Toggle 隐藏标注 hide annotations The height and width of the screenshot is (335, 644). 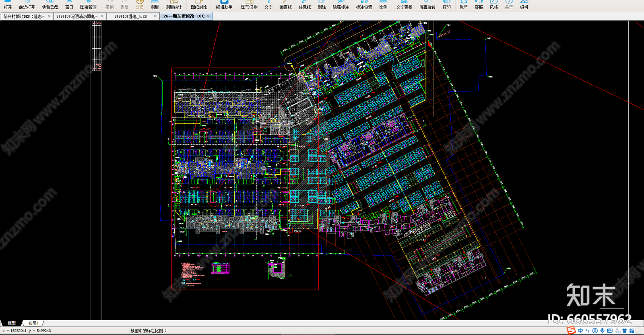[341, 5]
